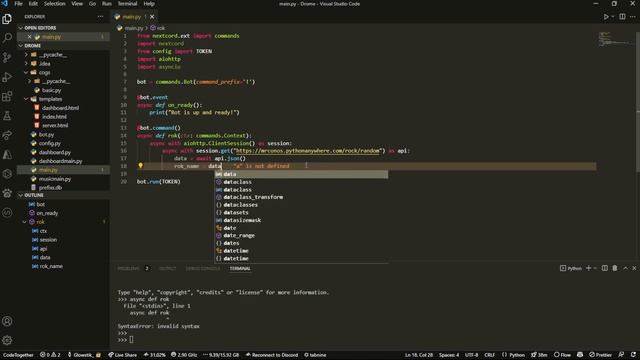Image resolution: width=640 pixels, height=360 pixels.
Task: Open the Edit menu
Action: click(33, 4)
